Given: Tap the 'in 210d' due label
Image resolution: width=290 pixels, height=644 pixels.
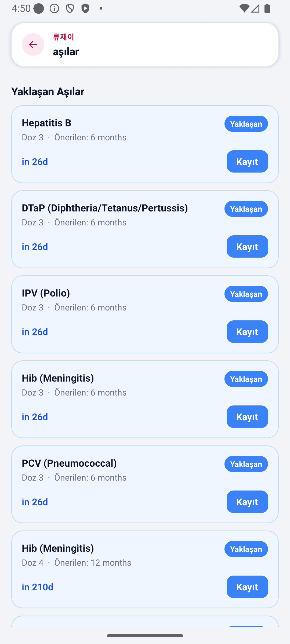Looking at the screenshot, I should 38,587.
